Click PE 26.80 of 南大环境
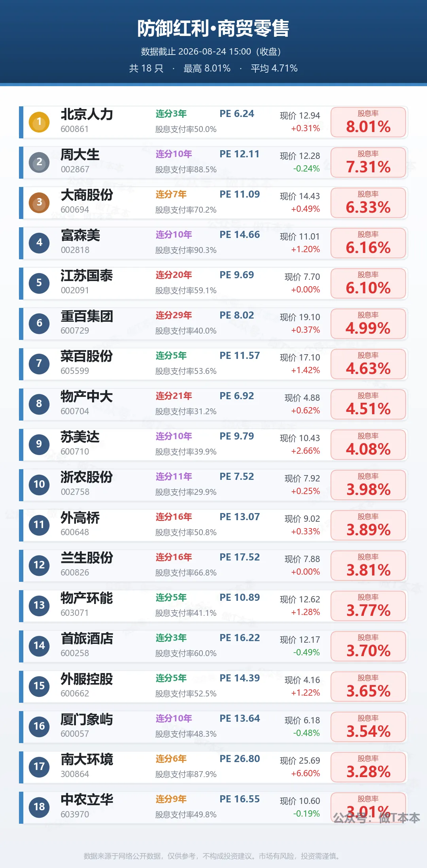 pyautogui.click(x=240, y=759)
